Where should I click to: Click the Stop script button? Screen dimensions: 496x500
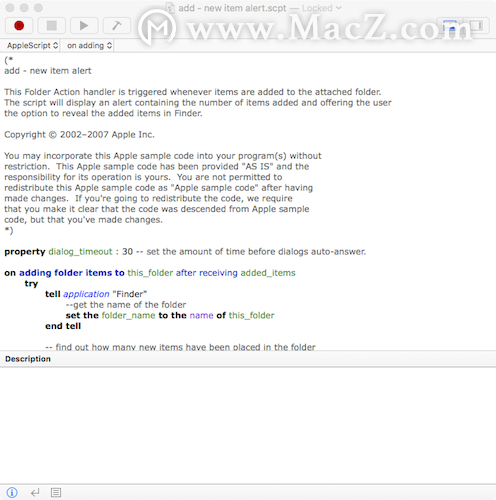[x=51, y=25]
